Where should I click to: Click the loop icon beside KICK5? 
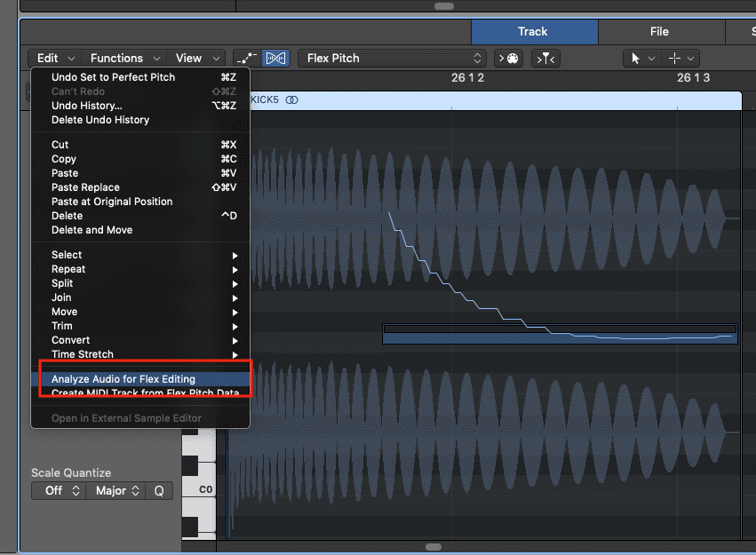click(x=291, y=99)
